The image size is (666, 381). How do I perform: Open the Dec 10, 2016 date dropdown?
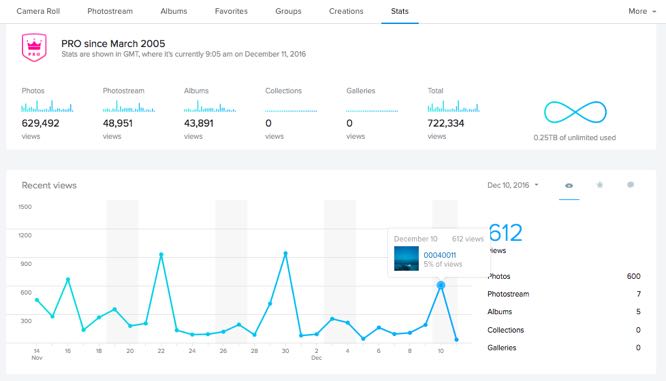pos(513,185)
